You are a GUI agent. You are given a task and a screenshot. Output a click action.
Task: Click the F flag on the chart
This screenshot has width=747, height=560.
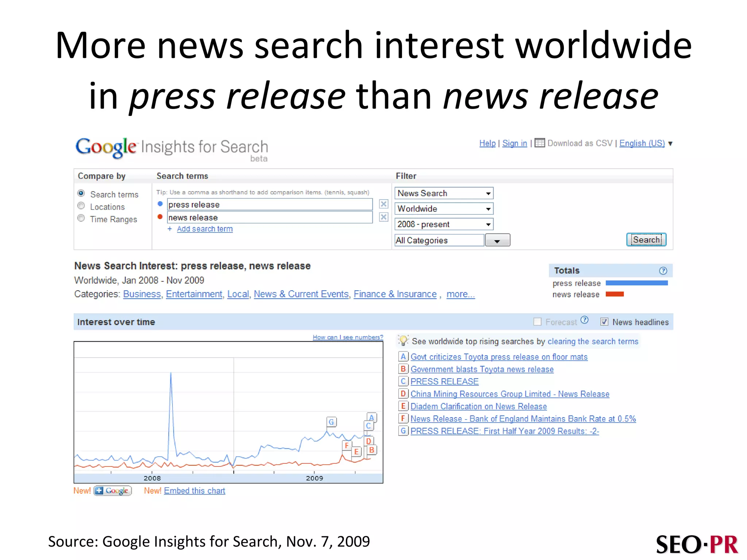pyautogui.click(x=347, y=446)
